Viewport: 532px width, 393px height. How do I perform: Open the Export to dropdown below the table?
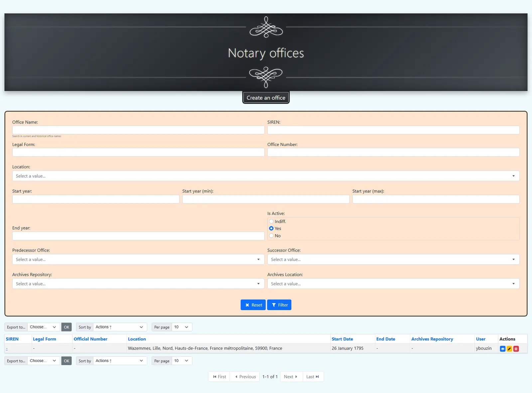pyautogui.click(x=44, y=361)
